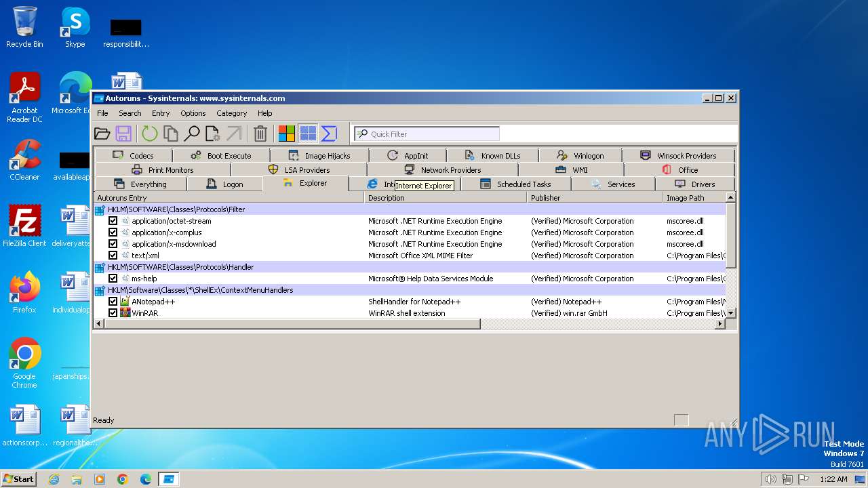Switch to the Codecs tab
This screenshot has width=868, height=488.
click(134, 156)
